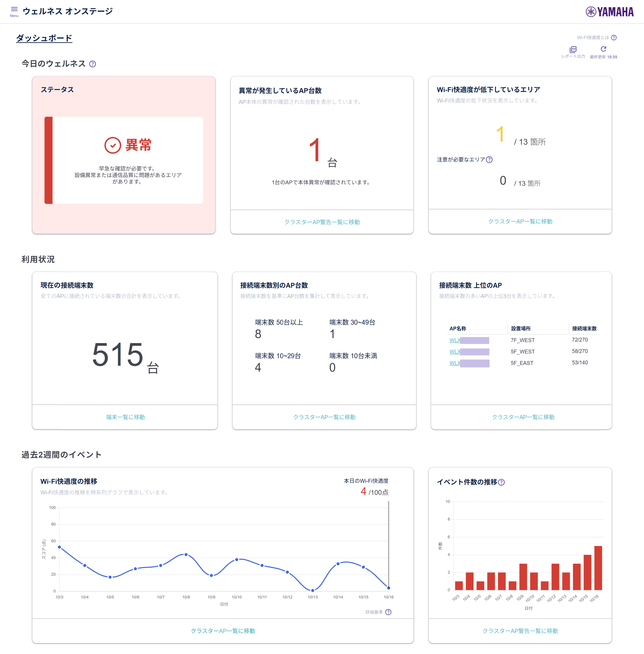Click the ダッシュボード page heading
The image size is (644, 654).
44,38
